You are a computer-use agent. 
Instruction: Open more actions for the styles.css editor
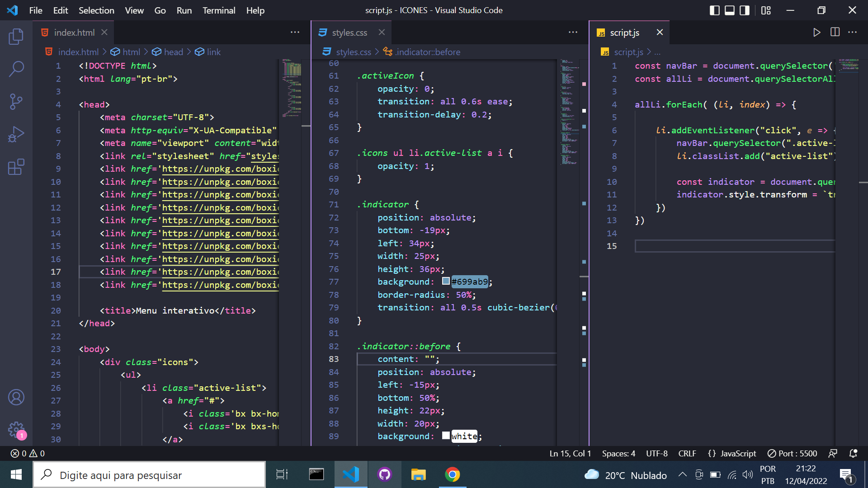[x=573, y=32]
